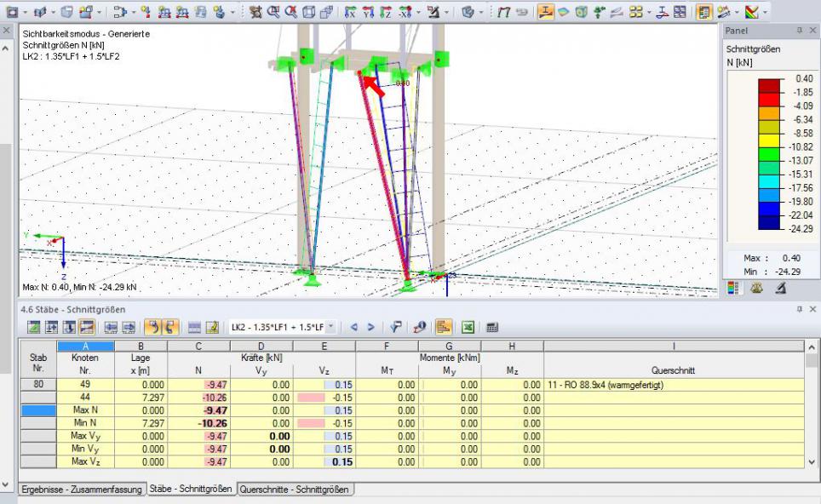This screenshot has height=504, width=821.
Task: Select the Stab 80 row header
Action: (x=38, y=384)
